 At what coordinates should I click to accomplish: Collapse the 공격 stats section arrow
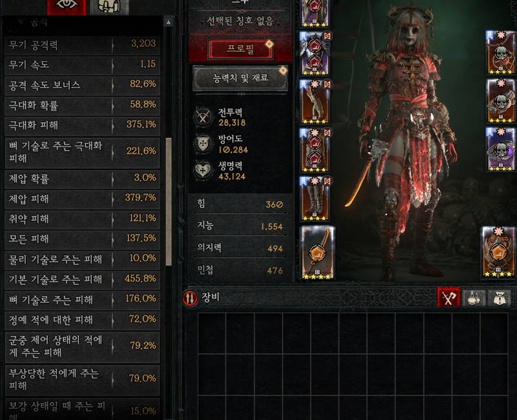click(22, 22)
